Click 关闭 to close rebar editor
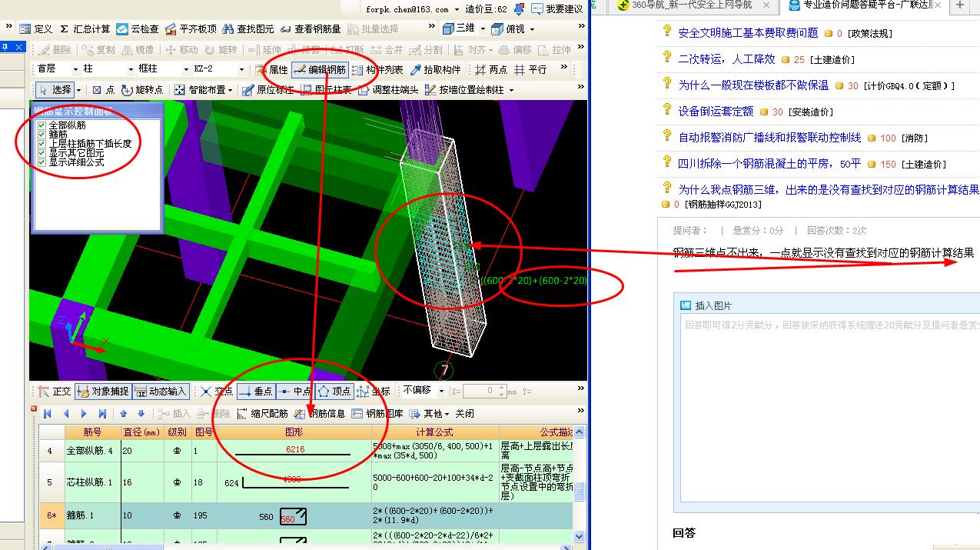980x550 pixels. [x=464, y=414]
